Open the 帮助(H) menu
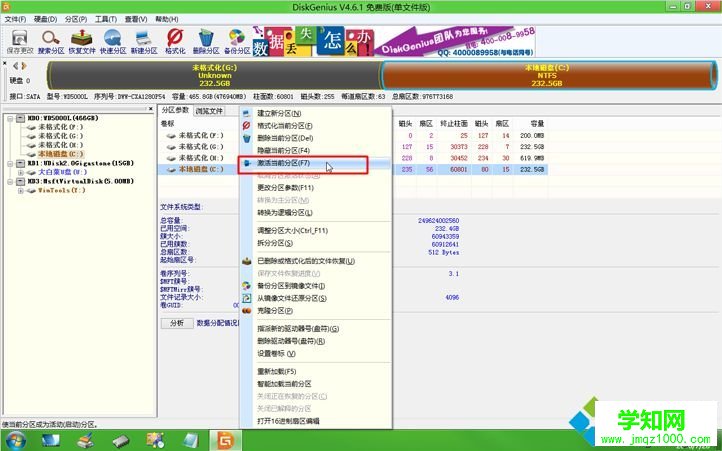This screenshot has width=722, height=451. 166,19
